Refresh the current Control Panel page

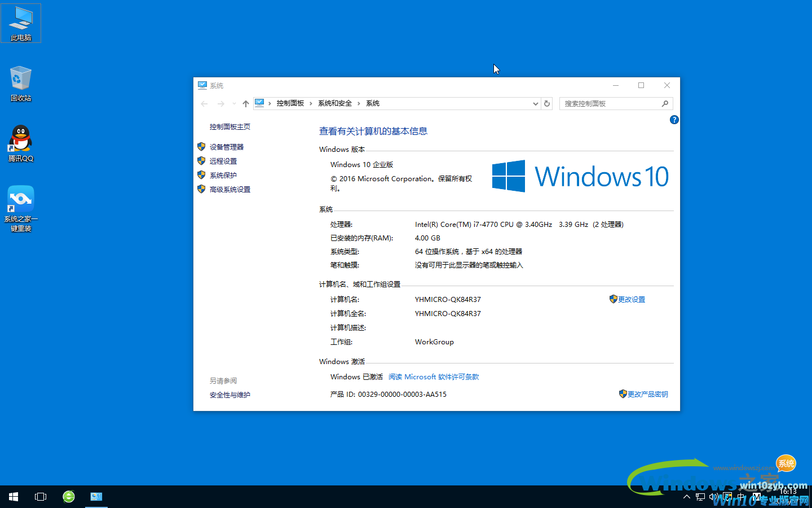[546, 103]
